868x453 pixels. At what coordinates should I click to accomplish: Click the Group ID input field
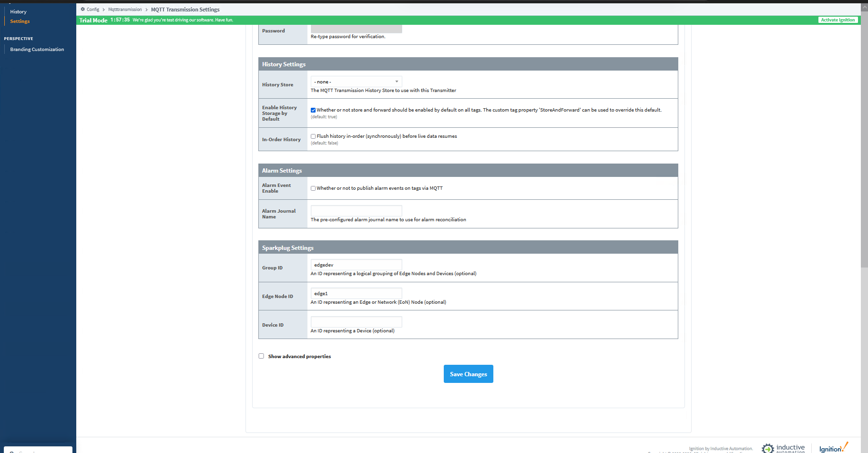pyautogui.click(x=356, y=265)
